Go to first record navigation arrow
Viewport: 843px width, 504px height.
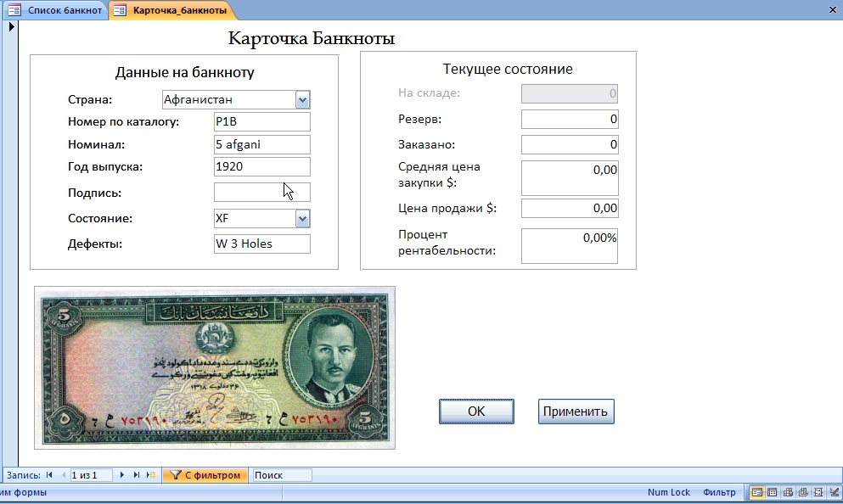tap(49, 475)
